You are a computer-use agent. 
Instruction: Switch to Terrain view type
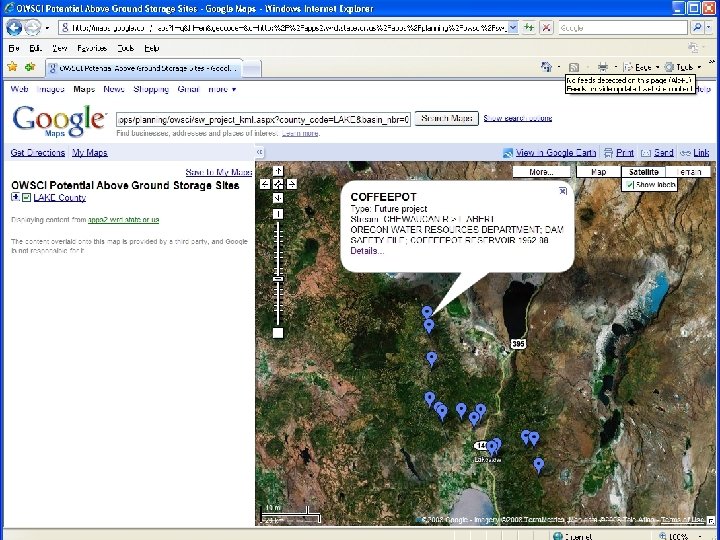coord(688,172)
